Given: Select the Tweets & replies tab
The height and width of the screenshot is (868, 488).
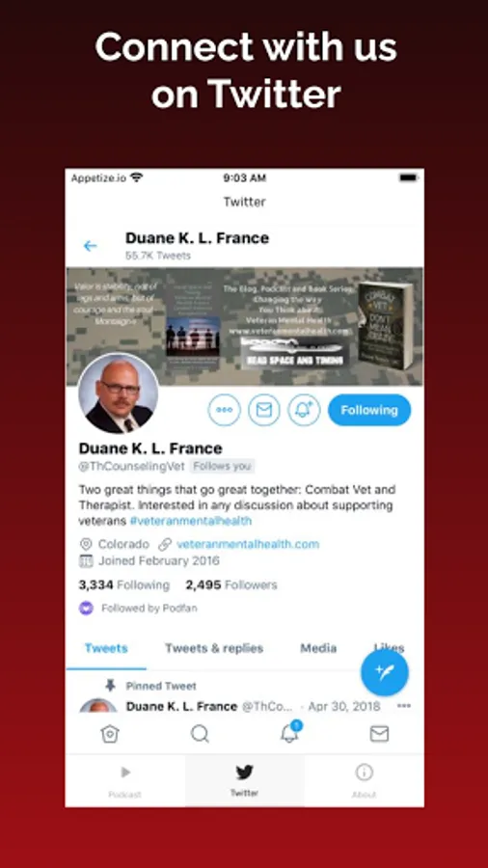Looking at the screenshot, I should [214, 648].
